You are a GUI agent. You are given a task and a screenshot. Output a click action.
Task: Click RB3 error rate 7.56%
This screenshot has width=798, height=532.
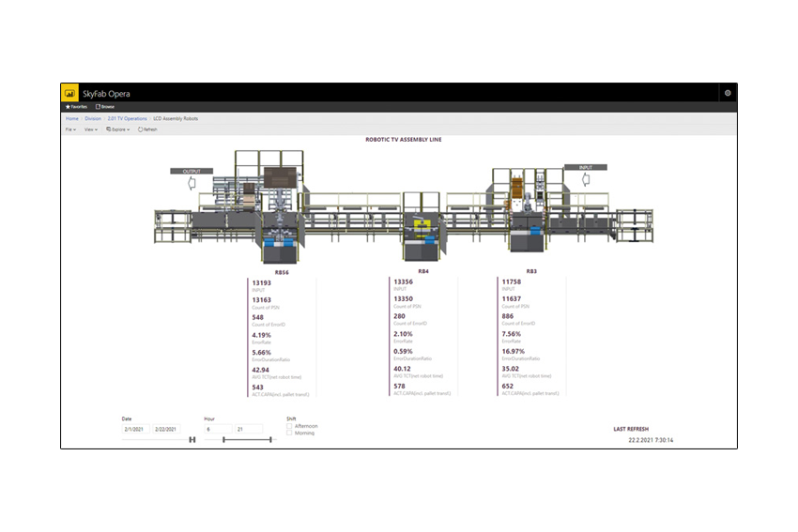pyautogui.click(x=512, y=334)
